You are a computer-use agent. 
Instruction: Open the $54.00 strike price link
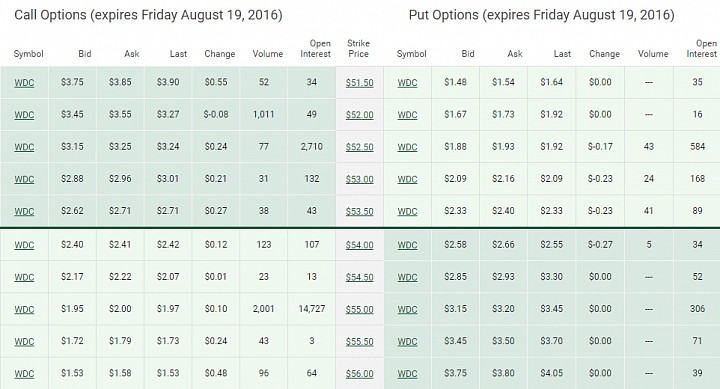click(x=359, y=245)
